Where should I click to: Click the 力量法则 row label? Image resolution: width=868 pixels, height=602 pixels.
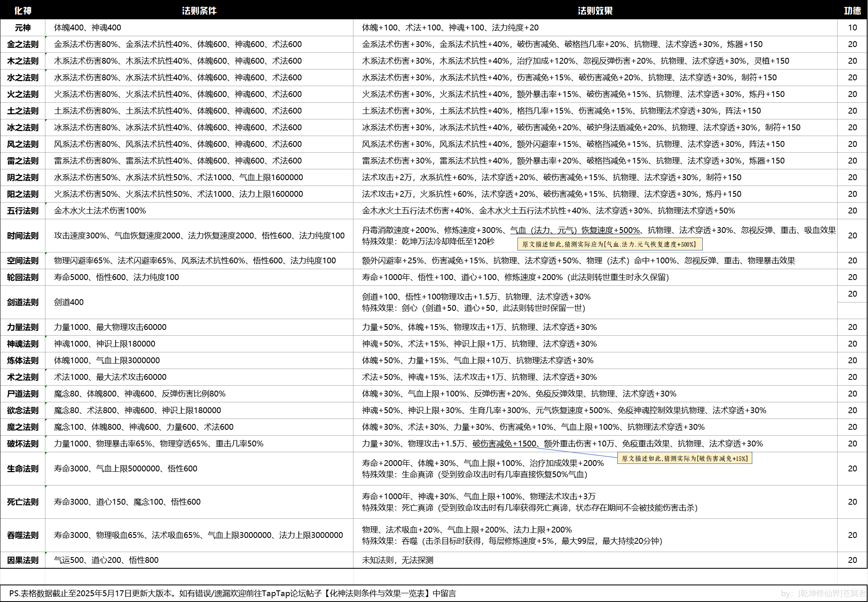[22, 327]
